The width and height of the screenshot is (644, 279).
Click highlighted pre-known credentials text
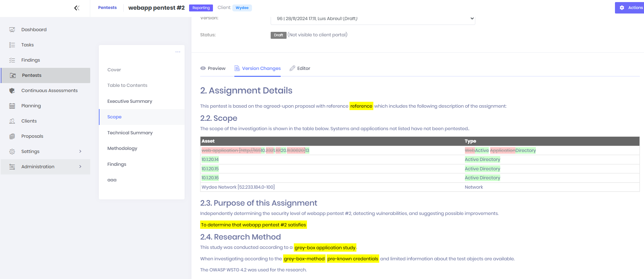click(353, 259)
